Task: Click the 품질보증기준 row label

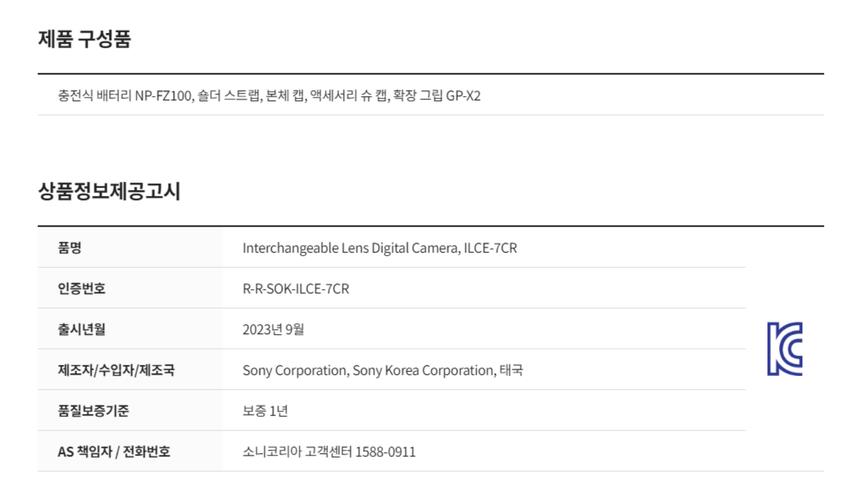Action: coord(94,411)
